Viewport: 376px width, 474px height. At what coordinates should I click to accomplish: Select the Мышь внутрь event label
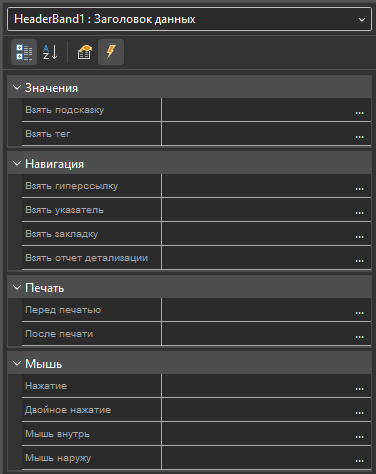[57, 434]
